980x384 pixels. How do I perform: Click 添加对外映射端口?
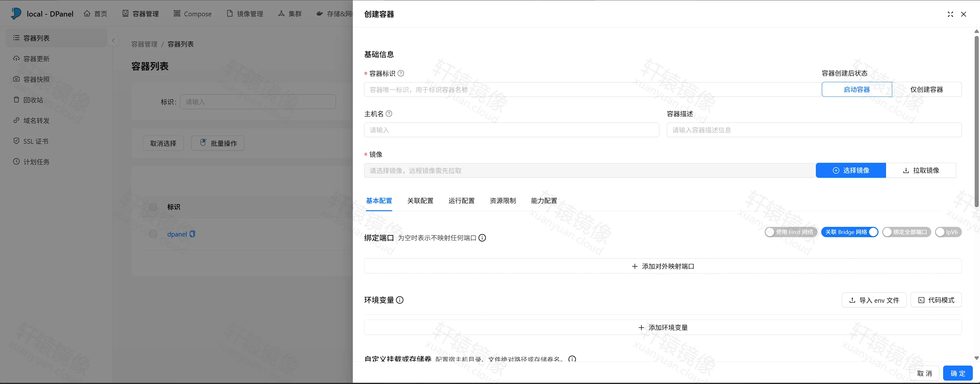[663, 266]
